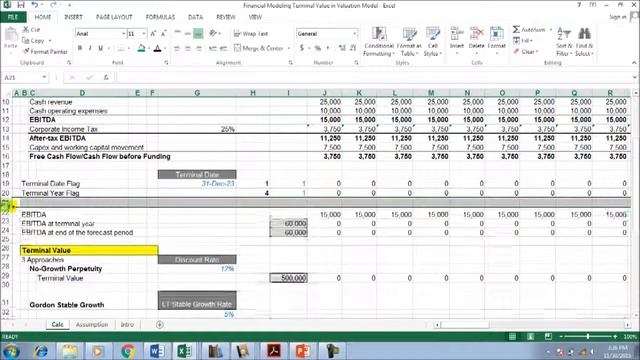This screenshot has height=360, width=640.
Task: Open the font size dropdown
Action: coord(144,33)
